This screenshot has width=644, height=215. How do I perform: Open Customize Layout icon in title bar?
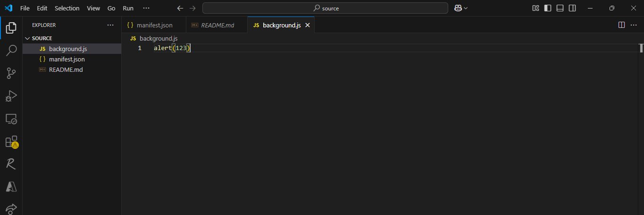tap(535, 8)
